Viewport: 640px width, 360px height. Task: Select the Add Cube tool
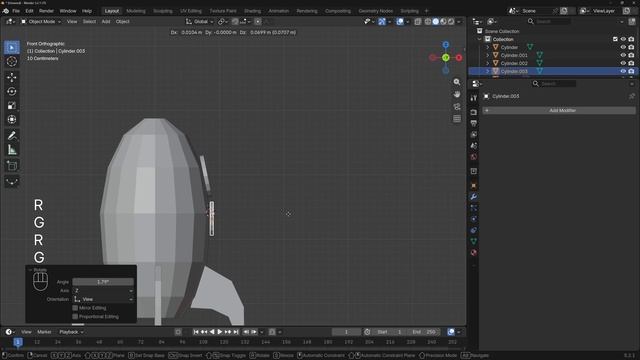[x=12, y=165]
